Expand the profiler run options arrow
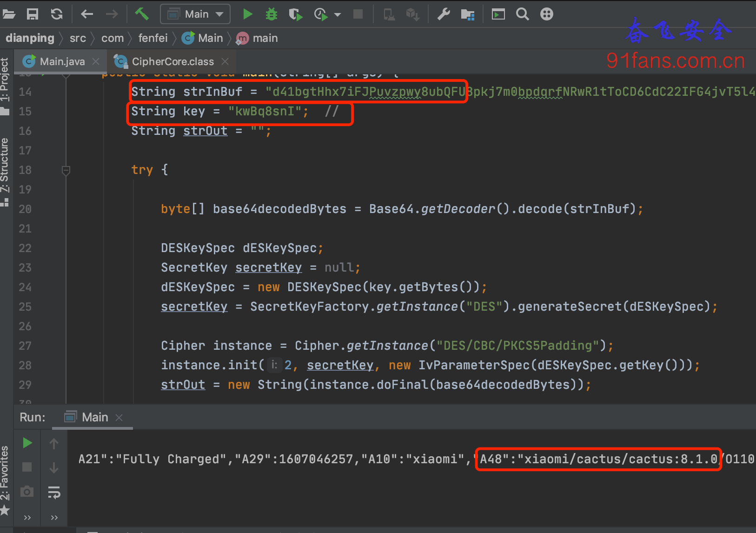Image resolution: width=756 pixels, height=533 pixels. 338,15
